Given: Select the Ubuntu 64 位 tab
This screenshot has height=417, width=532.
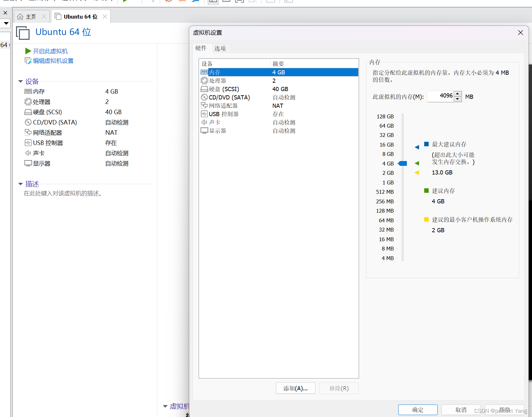Looking at the screenshot, I should [81, 17].
